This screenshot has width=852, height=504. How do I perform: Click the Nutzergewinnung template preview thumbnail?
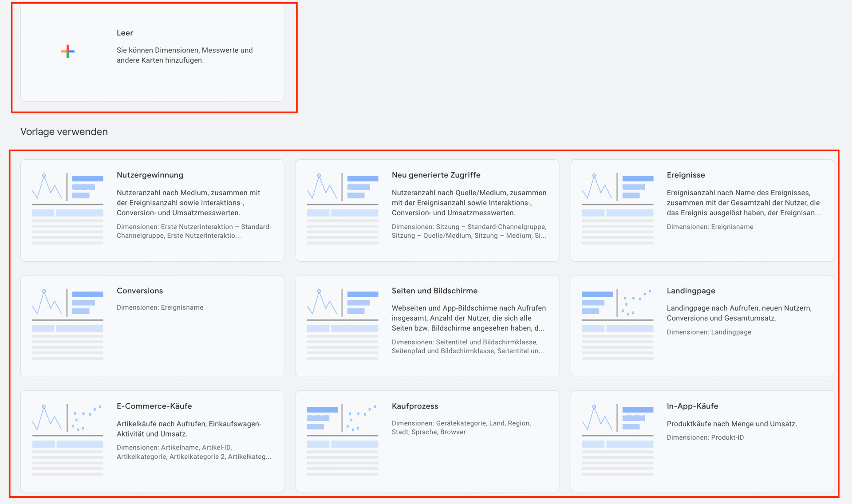67,209
